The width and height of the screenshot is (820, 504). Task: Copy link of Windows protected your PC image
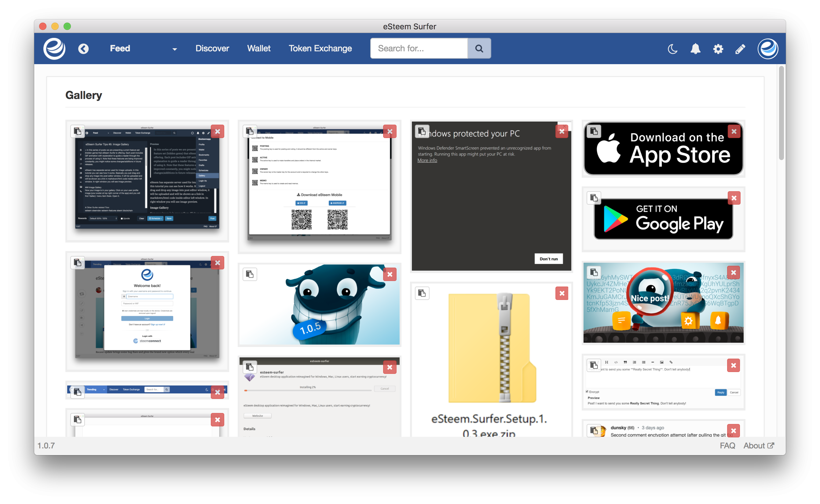coord(422,131)
